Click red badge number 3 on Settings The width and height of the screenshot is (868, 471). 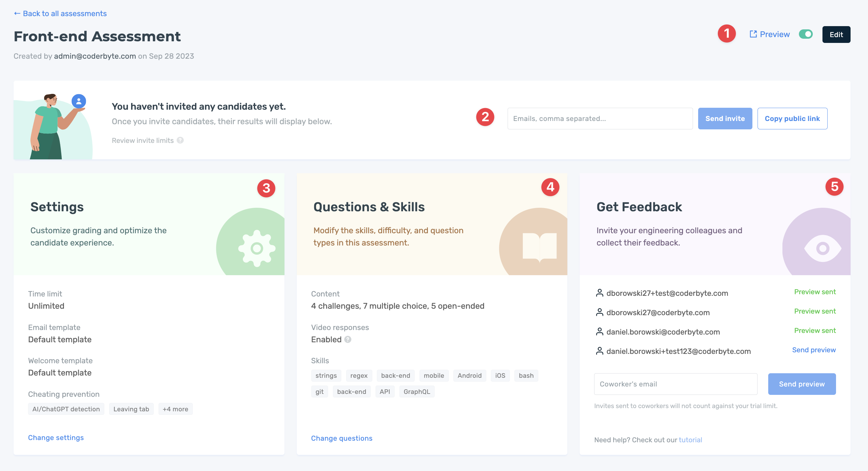266,188
